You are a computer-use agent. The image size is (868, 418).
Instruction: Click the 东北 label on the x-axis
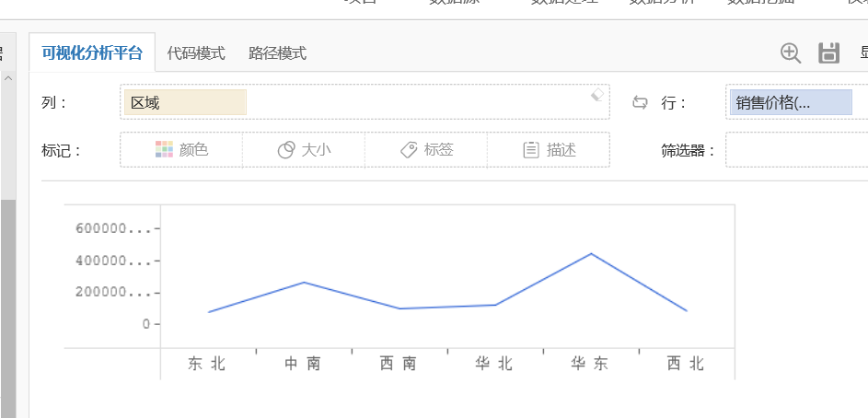[x=207, y=364]
